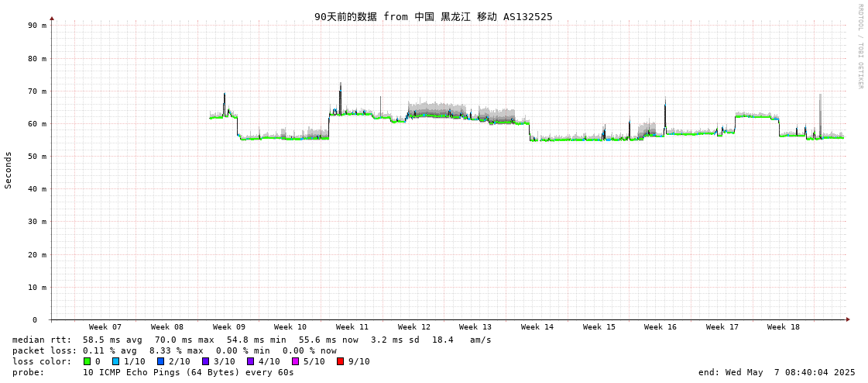Click the 10 ICMP Echo Pings probe description
This screenshot has height=383, width=868.
point(188,372)
